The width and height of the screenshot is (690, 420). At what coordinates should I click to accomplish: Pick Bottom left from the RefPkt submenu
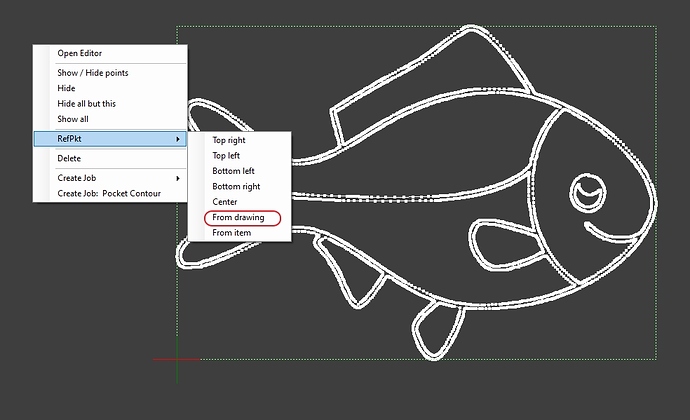(233, 171)
